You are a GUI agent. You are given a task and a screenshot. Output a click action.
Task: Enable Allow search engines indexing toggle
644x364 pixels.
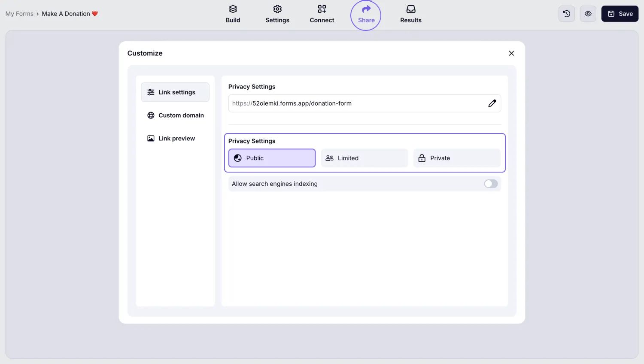pyautogui.click(x=490, y=184)
